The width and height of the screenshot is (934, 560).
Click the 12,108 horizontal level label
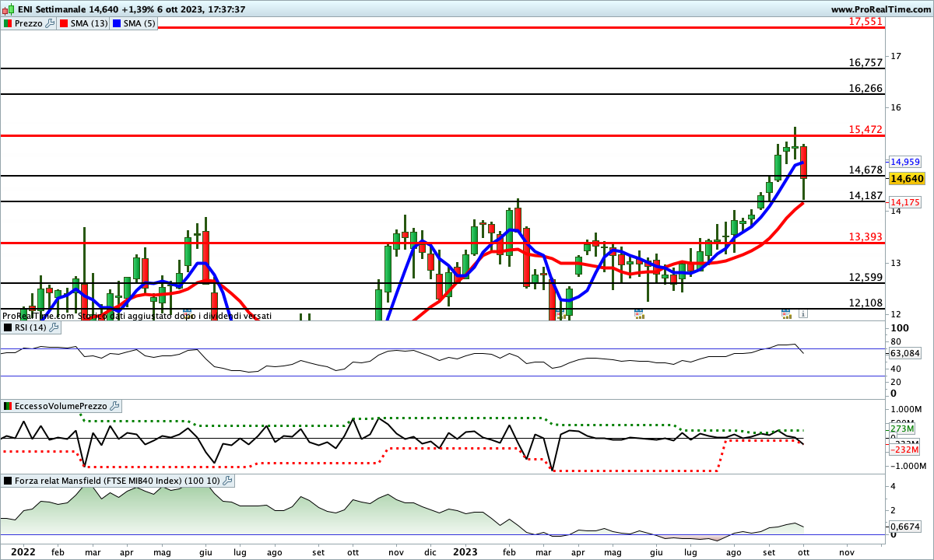[866, 303]
